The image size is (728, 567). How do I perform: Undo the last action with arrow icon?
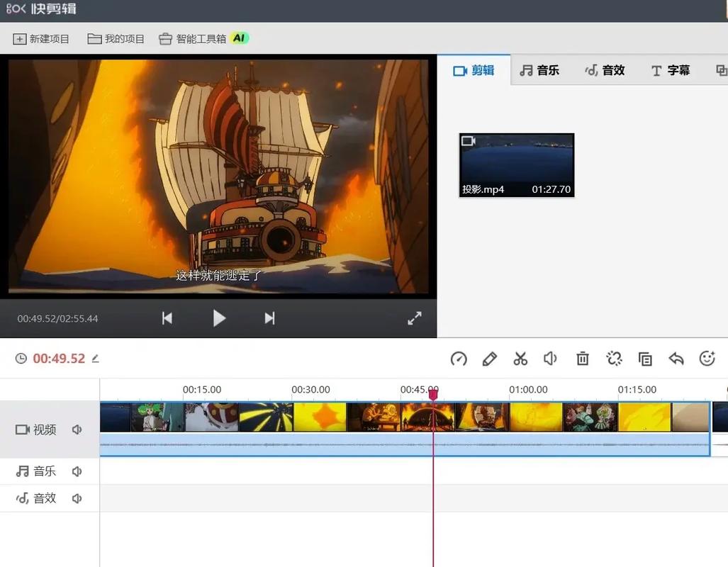676,359
